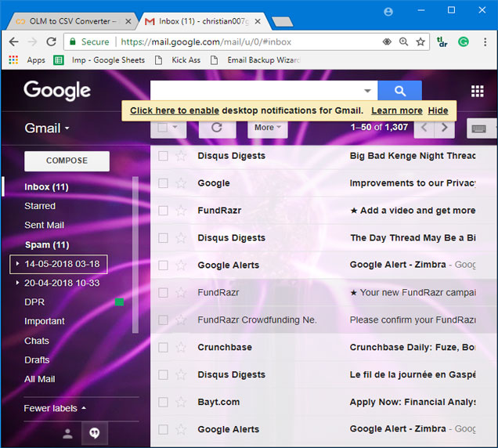This screenshot has width=498, height=448.
Task: Star the Bayt.com email
Action: tap(181, 402)
